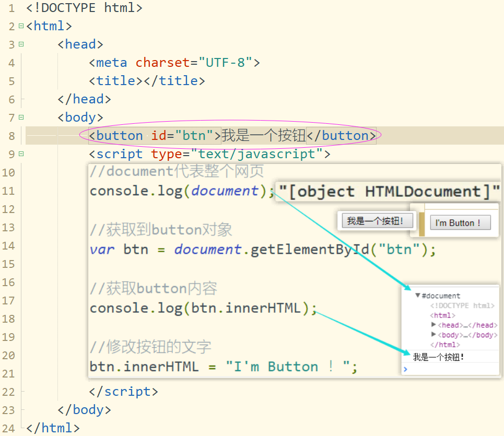Collapse the script tag fold on line 9
The height and width of the screenshot is (436, 504).
(21, 154)
